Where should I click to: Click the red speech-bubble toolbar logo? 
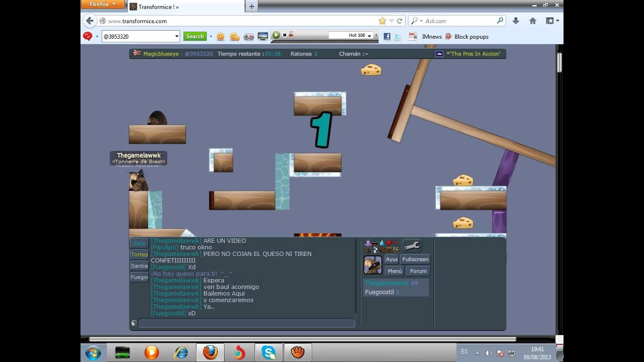[x=88, y=36]
